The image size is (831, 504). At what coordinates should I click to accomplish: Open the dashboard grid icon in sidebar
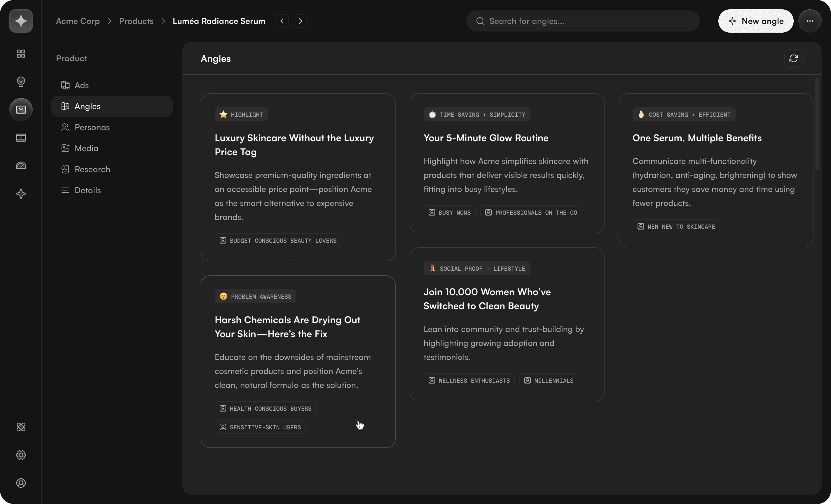click(x=21, y=54)
